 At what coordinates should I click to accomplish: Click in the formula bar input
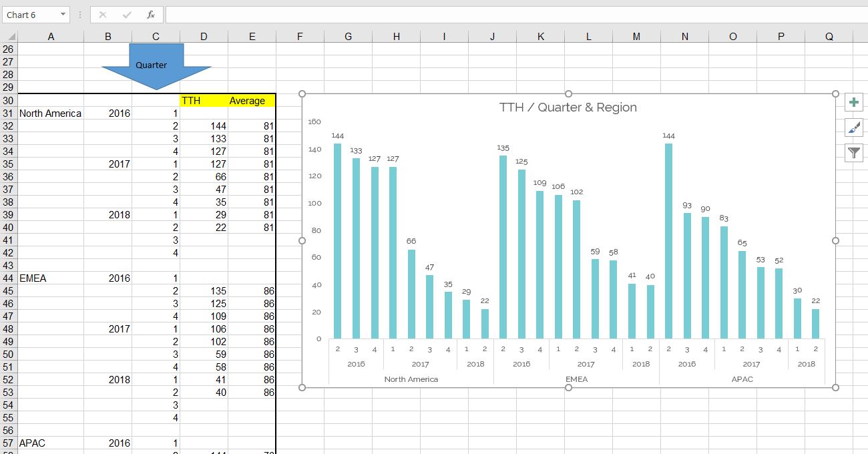click(514, 15)
